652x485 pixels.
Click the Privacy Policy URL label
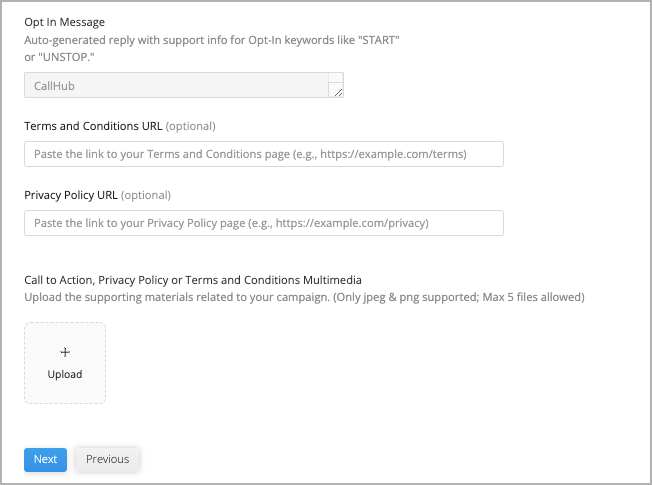coord(71,195)
